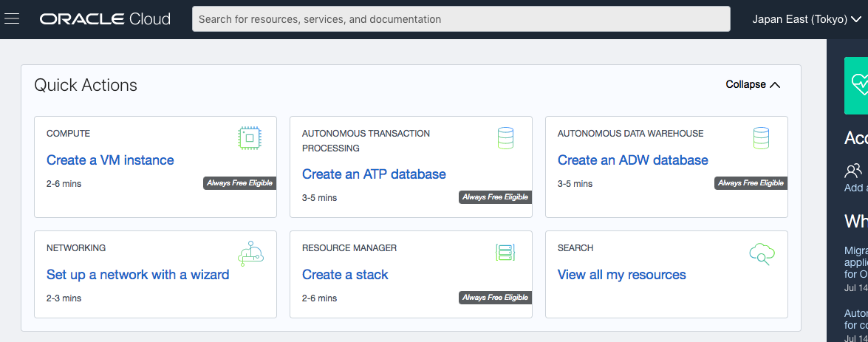The height and width of the screenshot is (342, 868).
Task: Click the Compute chip icon
Action: click(250, 138)
